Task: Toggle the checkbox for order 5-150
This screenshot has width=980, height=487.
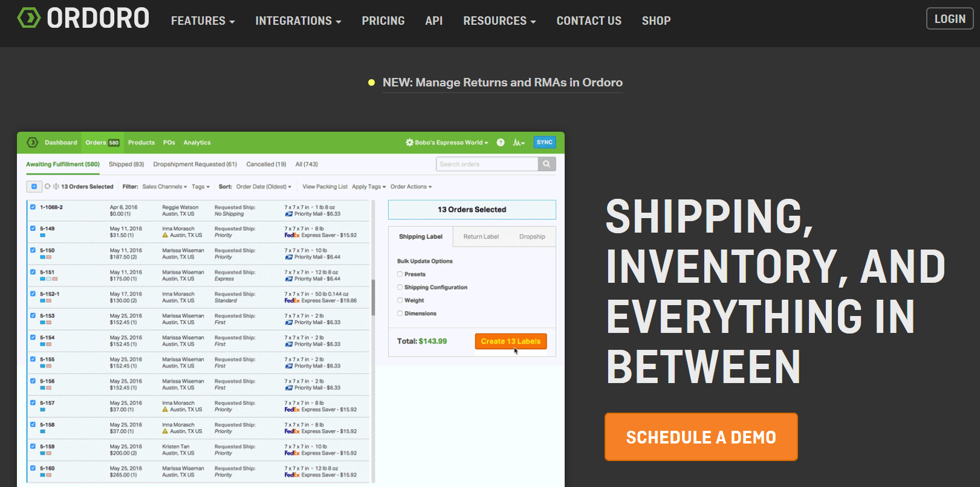Action: click(33, 250)
